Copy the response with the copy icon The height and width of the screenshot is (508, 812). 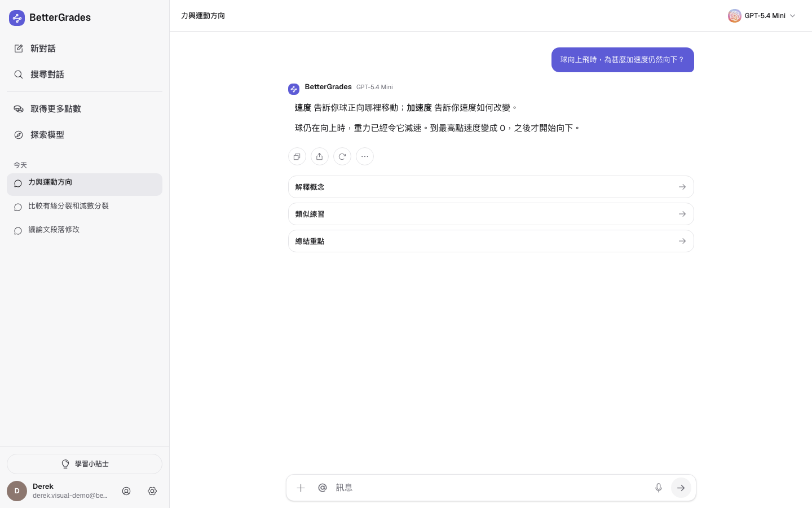click(297, 156)
